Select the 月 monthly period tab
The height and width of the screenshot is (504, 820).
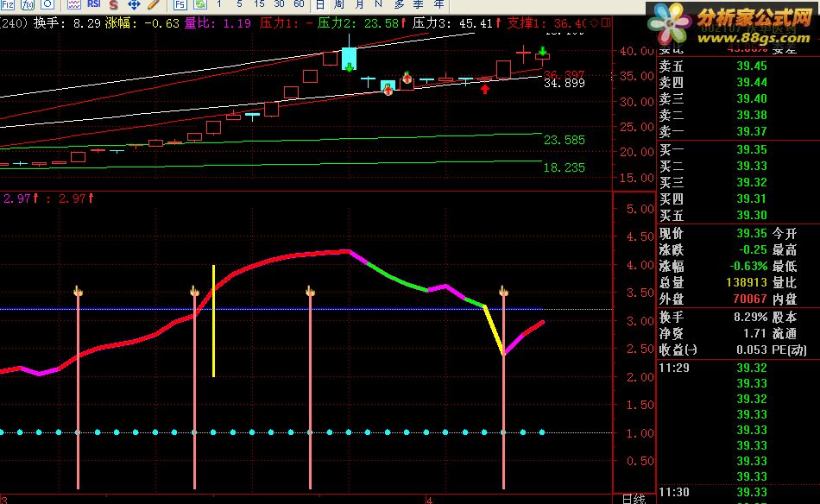tap(359, 4)
